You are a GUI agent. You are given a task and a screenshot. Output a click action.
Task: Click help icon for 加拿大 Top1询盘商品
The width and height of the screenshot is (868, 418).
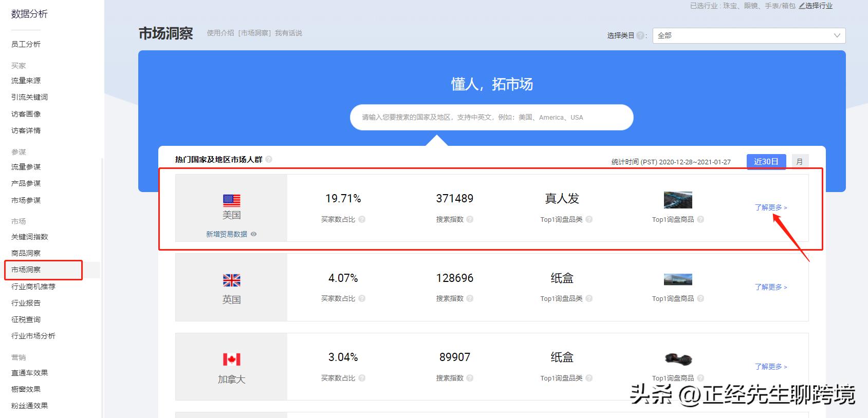700,378
